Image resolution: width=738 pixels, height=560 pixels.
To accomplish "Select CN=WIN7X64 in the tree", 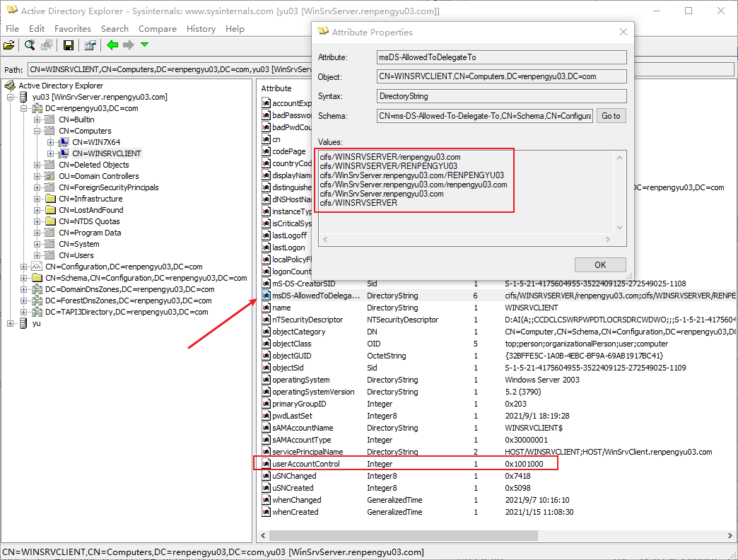I will click(x=96, y=142).
